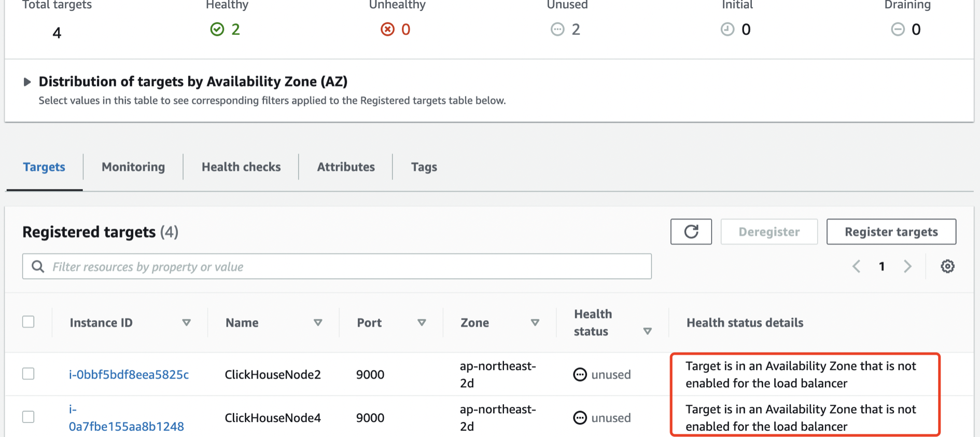The image size is (980, 437).
Task: Click ap-northeast-2d zone for ClickHouseNode2
Action: click(x=498, y=374)
